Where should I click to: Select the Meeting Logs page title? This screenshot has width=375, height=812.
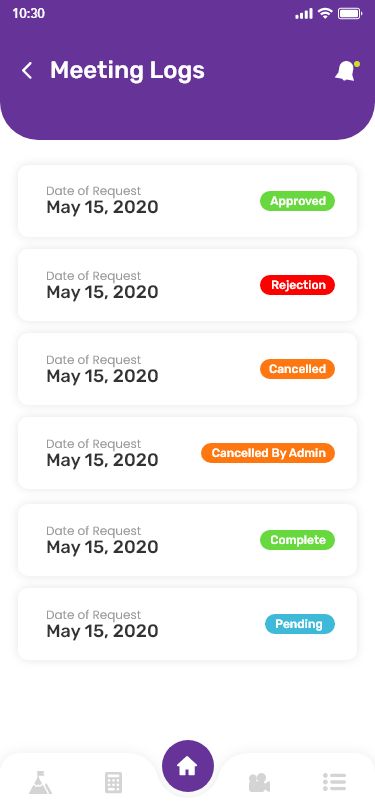click(127, 70)
